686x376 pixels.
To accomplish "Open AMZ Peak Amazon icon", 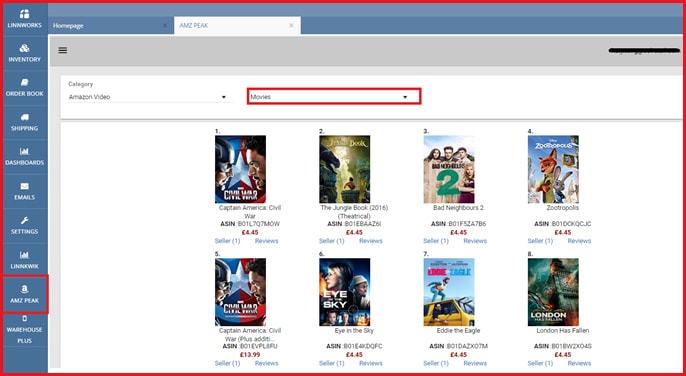I will click(24, 289).
